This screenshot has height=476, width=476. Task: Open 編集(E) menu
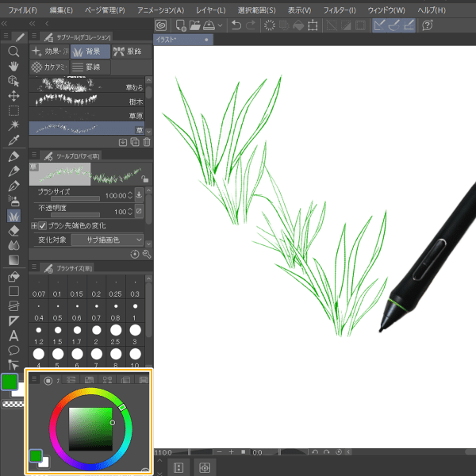point(61,10)
